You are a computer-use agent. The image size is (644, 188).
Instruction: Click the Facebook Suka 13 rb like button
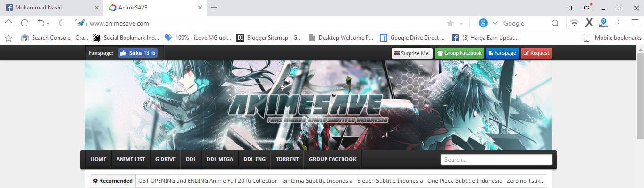[x=138, y=53]
